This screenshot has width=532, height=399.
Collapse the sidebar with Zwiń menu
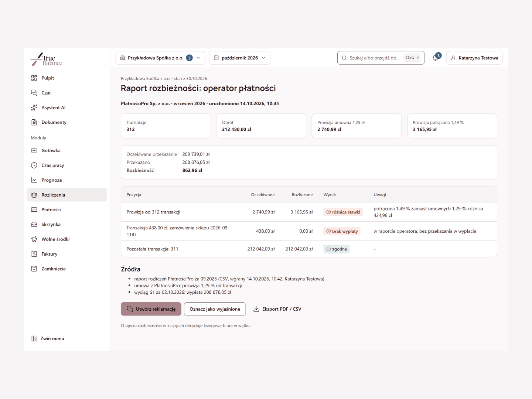click(x=48, y=338)
